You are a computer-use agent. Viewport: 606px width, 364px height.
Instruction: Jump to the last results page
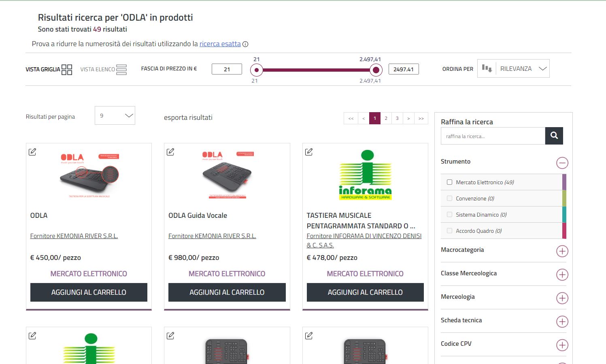pyautogui.click(x=421, y=118)
